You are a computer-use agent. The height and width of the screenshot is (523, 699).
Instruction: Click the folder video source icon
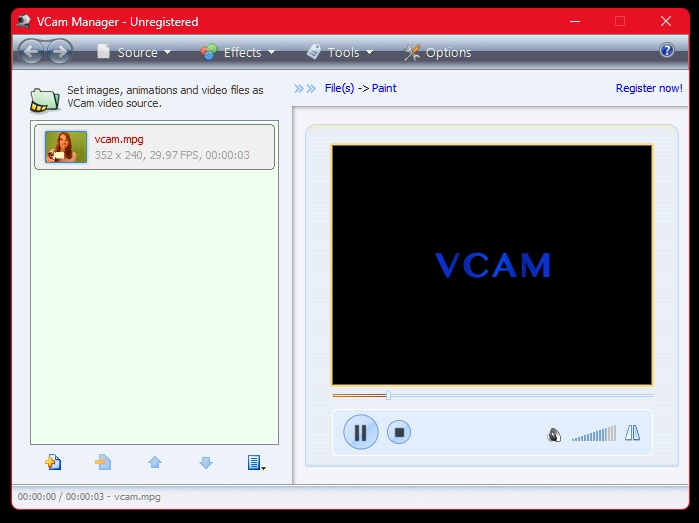(45, 99)
